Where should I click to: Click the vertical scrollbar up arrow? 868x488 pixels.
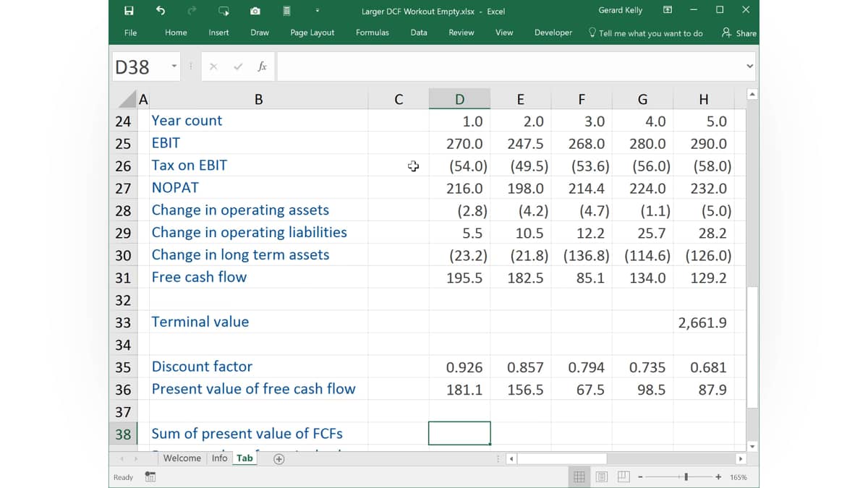pyautogui.click(x=752, y=95)
